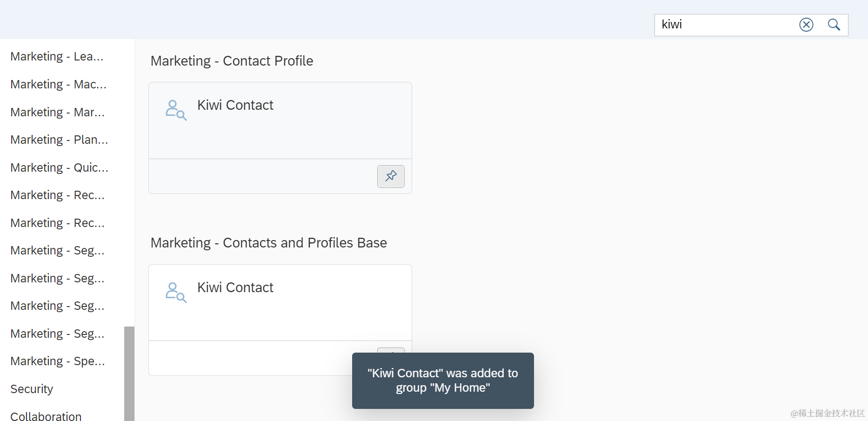The image size is (868, 421).
Task: Select Marketing - Plan... catalog item
Action: coord(59,140)
